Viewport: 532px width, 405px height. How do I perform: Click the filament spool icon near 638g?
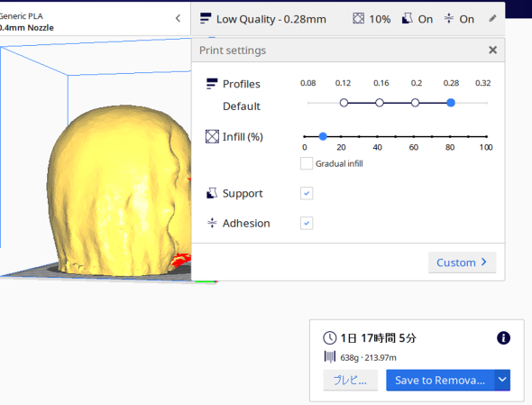330,357
